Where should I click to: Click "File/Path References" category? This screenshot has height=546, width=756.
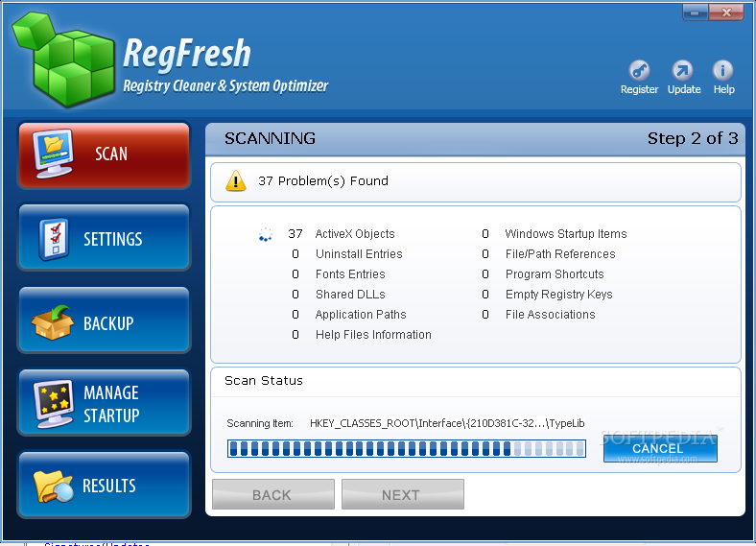560,254
